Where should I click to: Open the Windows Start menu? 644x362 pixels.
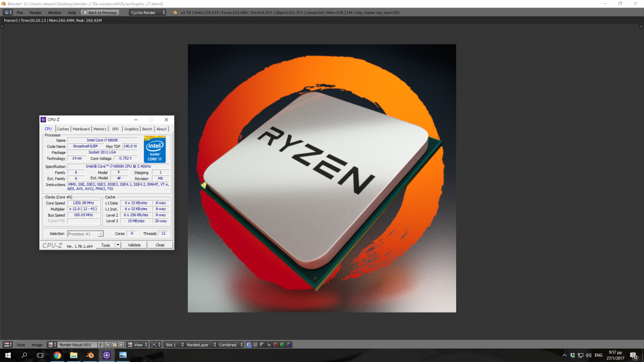pyautogui.click(x=8, y=356)
